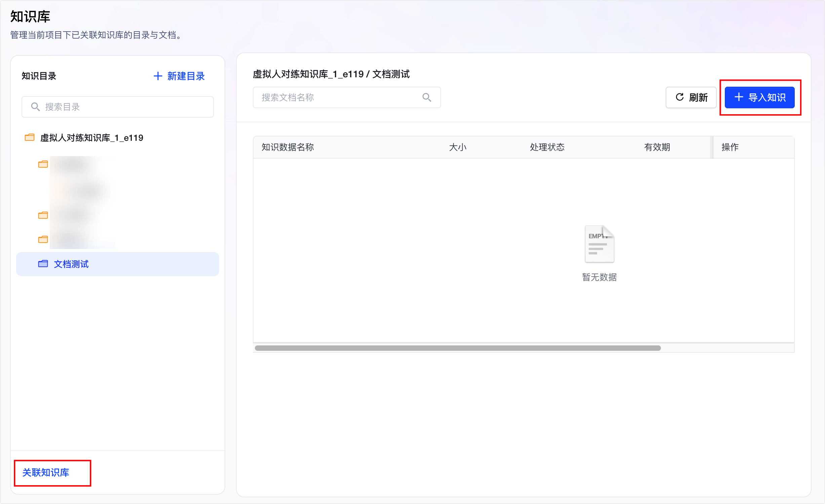
Task: Click the magnifier icon in document search
Action: coord(427,97)
